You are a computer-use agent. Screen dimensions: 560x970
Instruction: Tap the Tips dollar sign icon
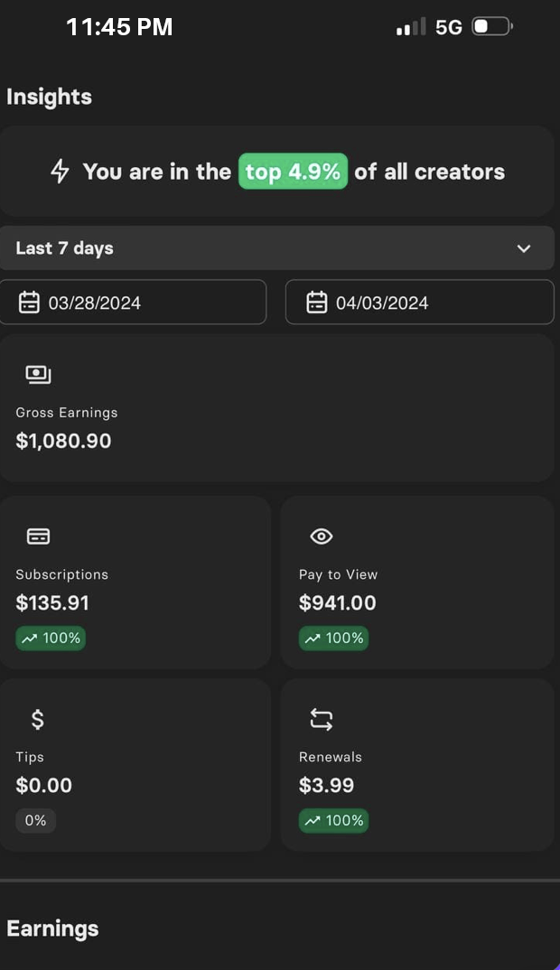pyautogui.click(x=37, y=719)
